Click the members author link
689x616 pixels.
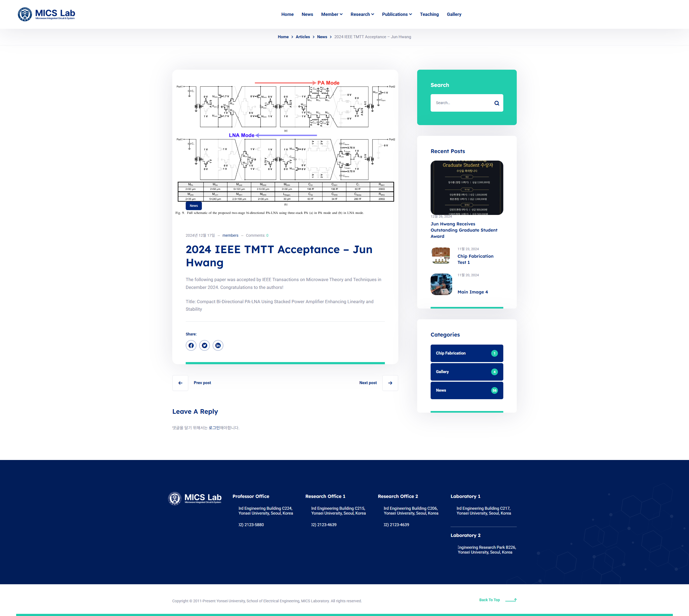230,236
